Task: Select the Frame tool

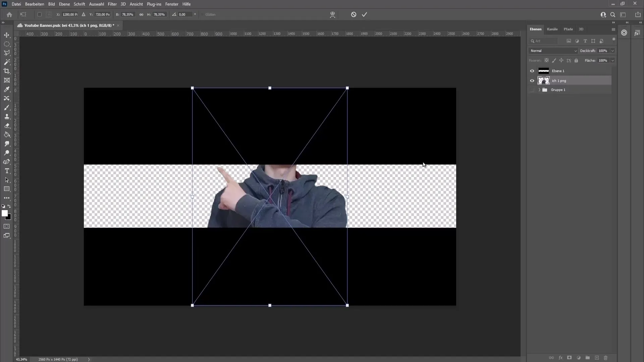Action: click(x=7, y=80)
